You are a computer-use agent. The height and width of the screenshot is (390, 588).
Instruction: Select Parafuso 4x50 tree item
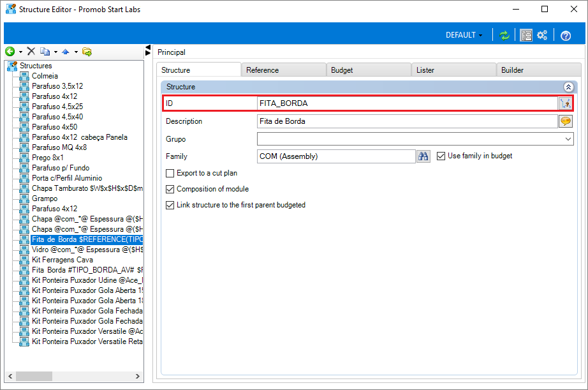(x=54, y=127)
